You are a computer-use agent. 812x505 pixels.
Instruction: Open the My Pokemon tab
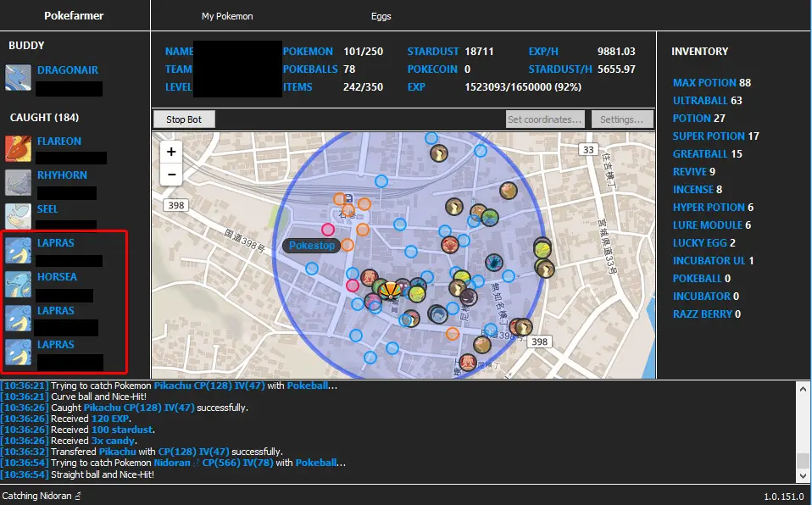(227, 16)
